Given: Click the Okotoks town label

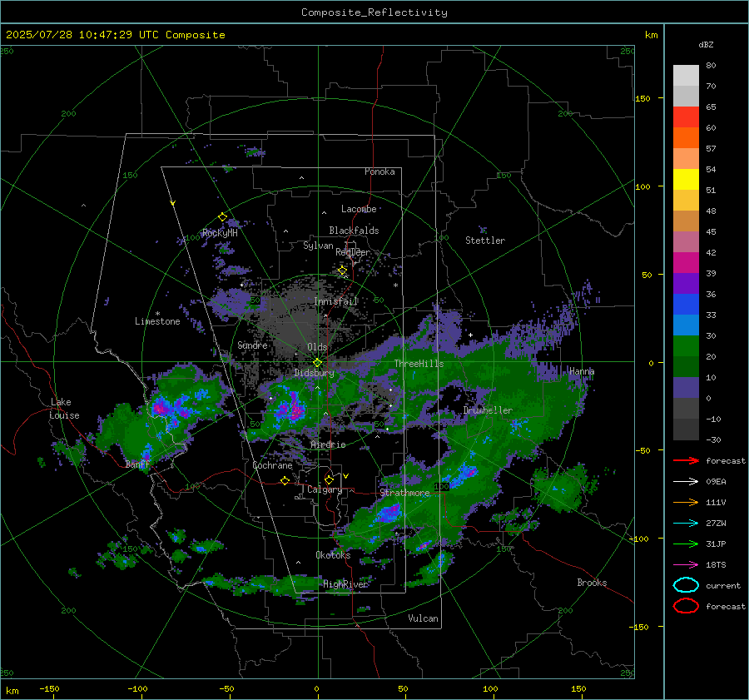Looking at the screenshot, I should (333, 555).
